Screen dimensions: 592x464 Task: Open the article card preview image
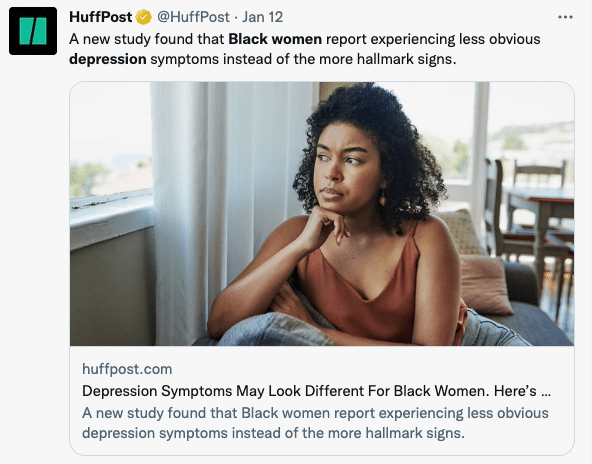point(322,214)
